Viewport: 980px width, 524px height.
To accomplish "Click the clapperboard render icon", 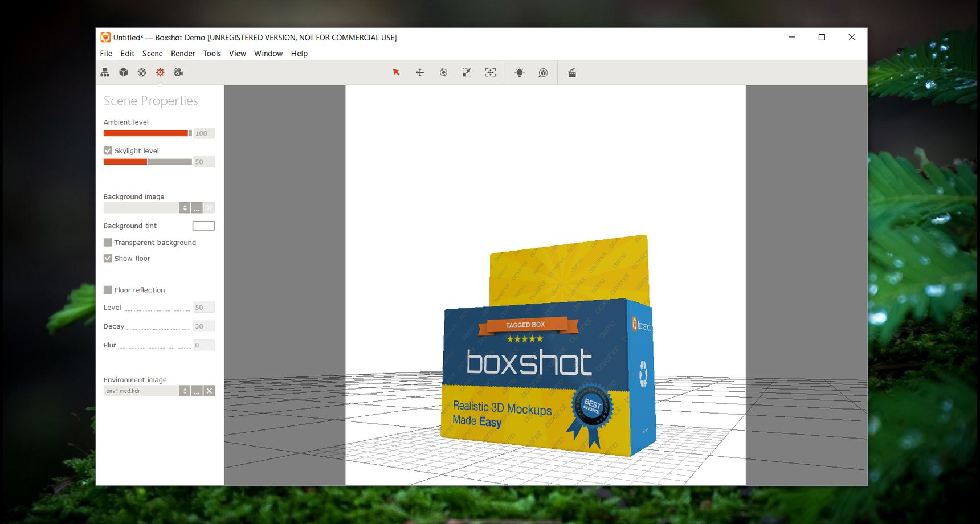I will click(x=572, y=72).
